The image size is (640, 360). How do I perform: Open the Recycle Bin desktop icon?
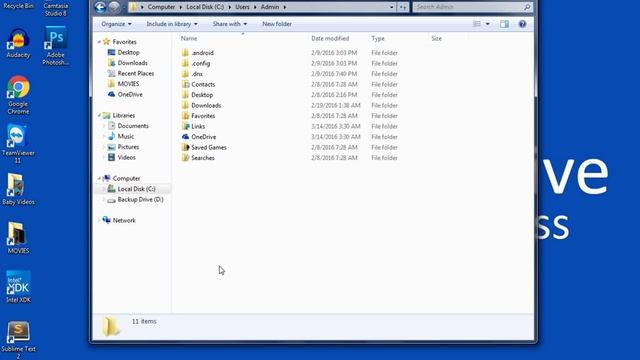click(x=18, y=5)
